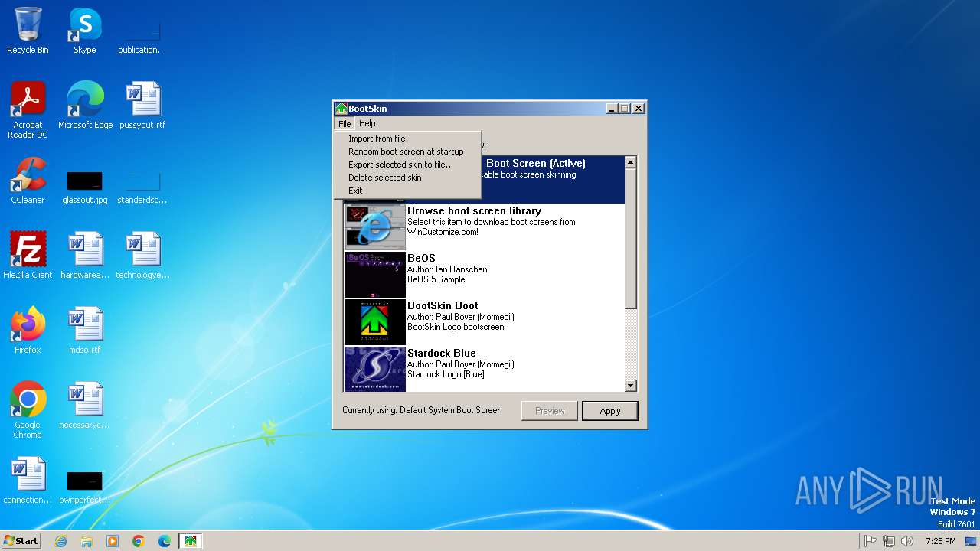The width and height of the screenshot is (980, 551).
Task: Select the BootSkin Boot thumbnail
Action: coord(374,321)
